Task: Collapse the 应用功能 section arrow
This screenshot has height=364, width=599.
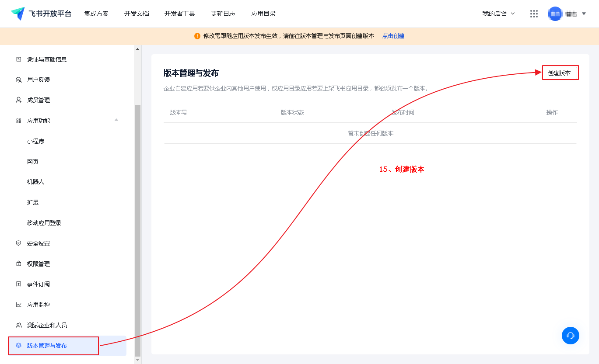Action: [116, 120]
